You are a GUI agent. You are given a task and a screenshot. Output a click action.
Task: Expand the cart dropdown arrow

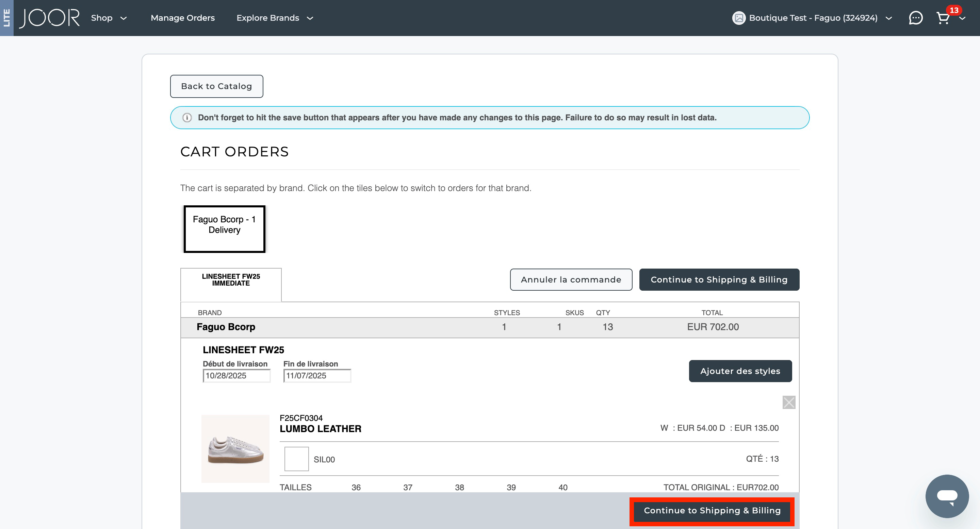[x=962, y=18]
